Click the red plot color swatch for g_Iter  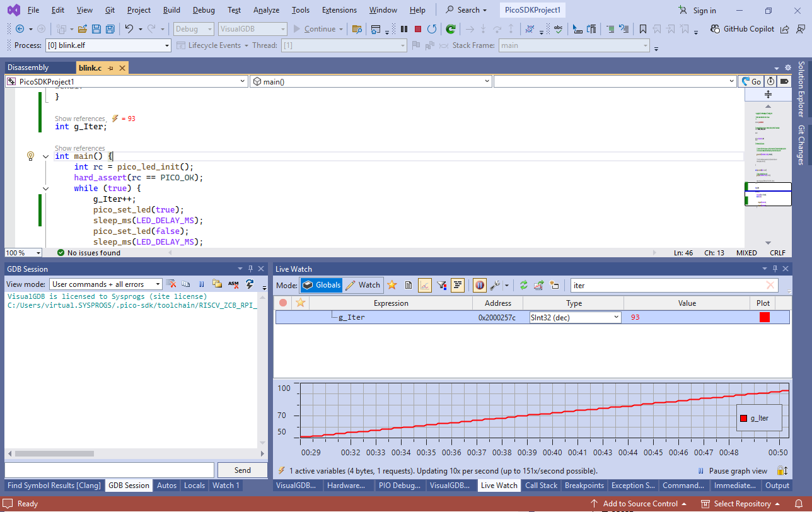pyautogui.click(x=765, y=318)
